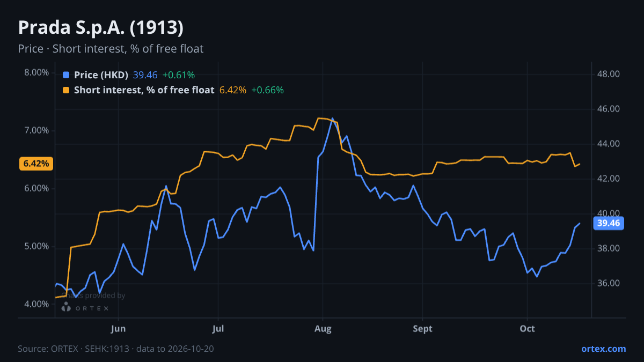Image resolution: width=644 pixels, height=362 pixels.
Task: Click the blue Price legend swatch
Action: [66, 75]
